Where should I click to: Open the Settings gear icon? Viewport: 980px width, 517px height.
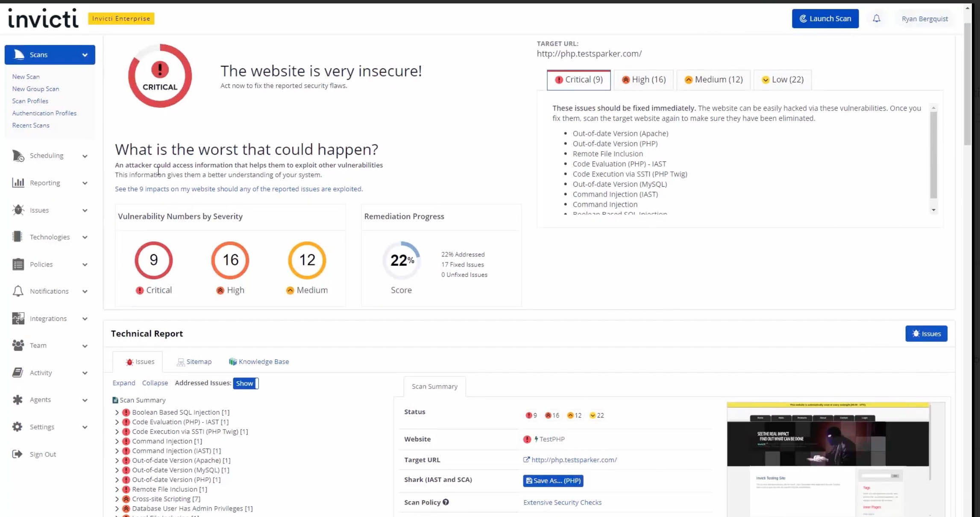click(x=18, y=426)
